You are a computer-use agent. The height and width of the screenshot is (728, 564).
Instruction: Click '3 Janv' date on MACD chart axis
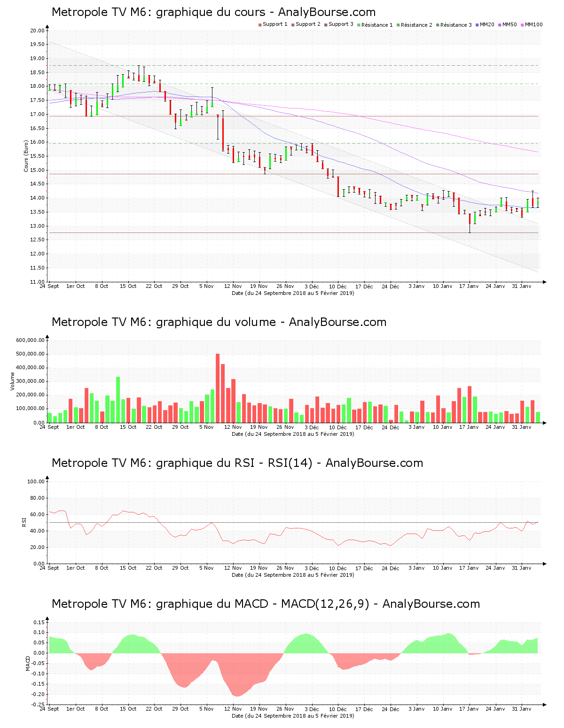click(x=416, y=709)
